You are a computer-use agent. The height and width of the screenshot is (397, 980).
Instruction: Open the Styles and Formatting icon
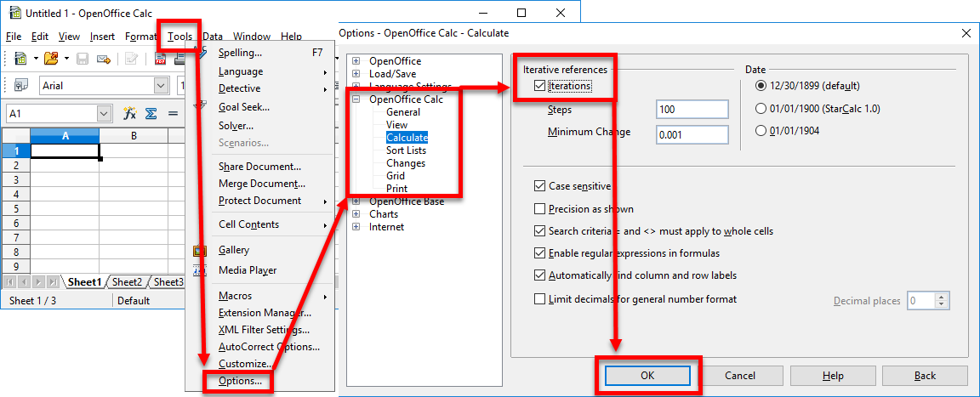coord(20,86)
